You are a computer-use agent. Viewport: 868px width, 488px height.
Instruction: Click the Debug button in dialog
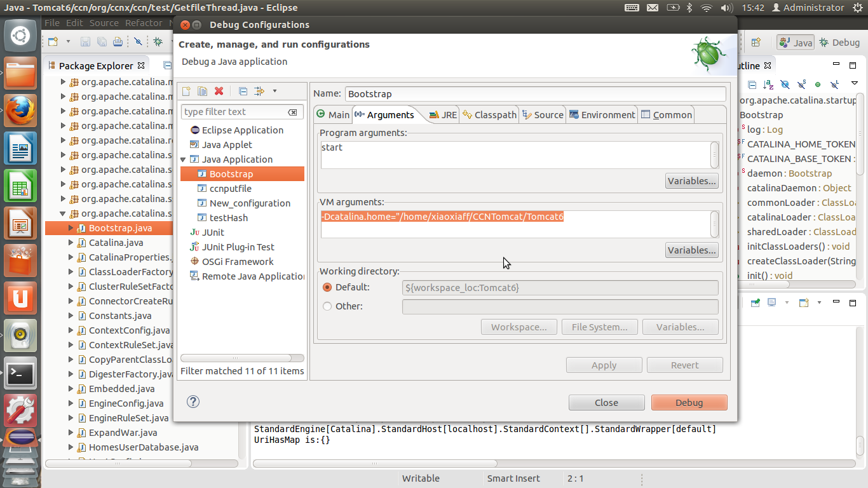coord(689,403)
